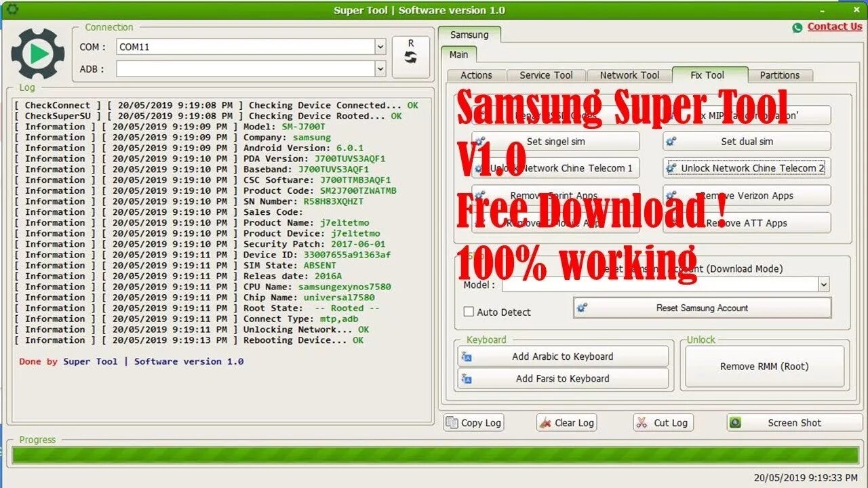The height and width of the screenshot is (488, 868).
Task: Click the log line Unlocking Network OK
Action: 192,329
